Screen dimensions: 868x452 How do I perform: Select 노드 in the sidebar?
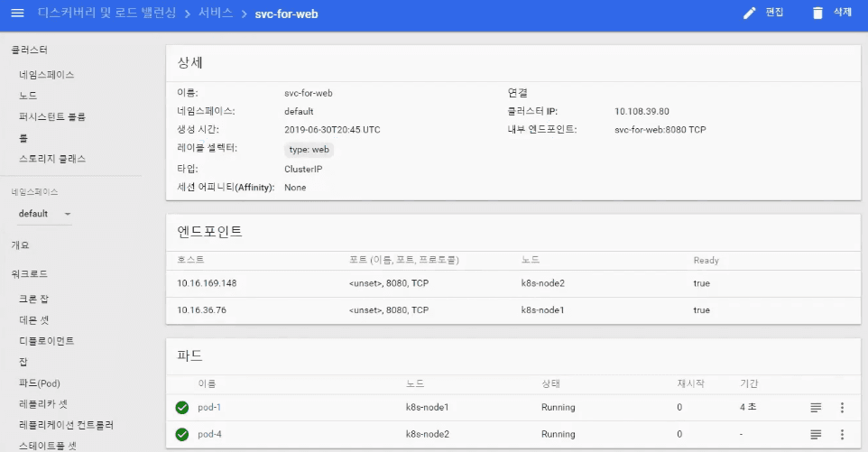pyautogui.click(x=28, y=96)
